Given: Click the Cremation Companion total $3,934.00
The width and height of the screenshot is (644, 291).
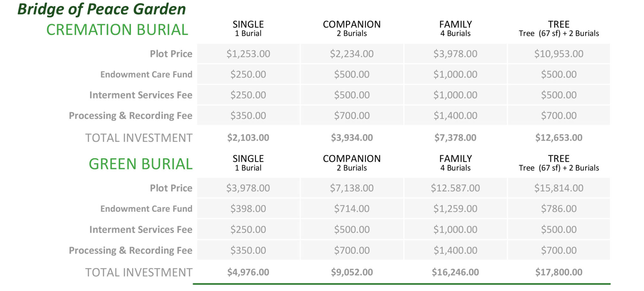Looking at the screenshot, I should 352,137.
